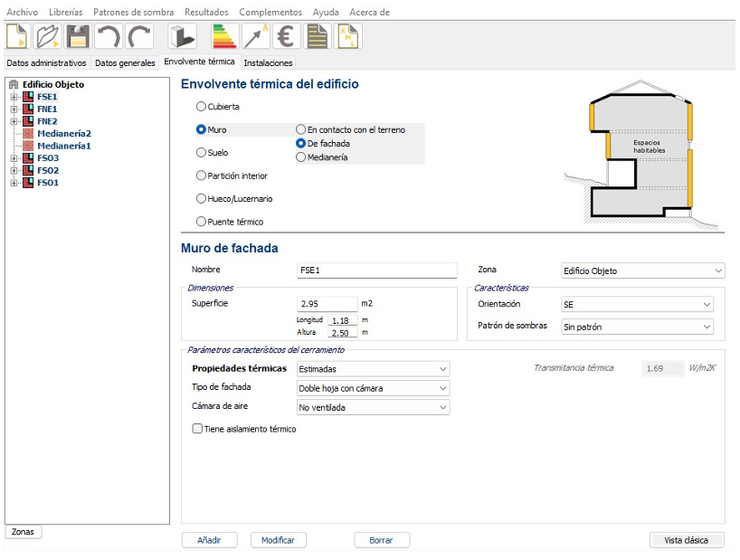Screen dimensions: 740x560
Task: Click the redo arrow icon
Action: 138,37
